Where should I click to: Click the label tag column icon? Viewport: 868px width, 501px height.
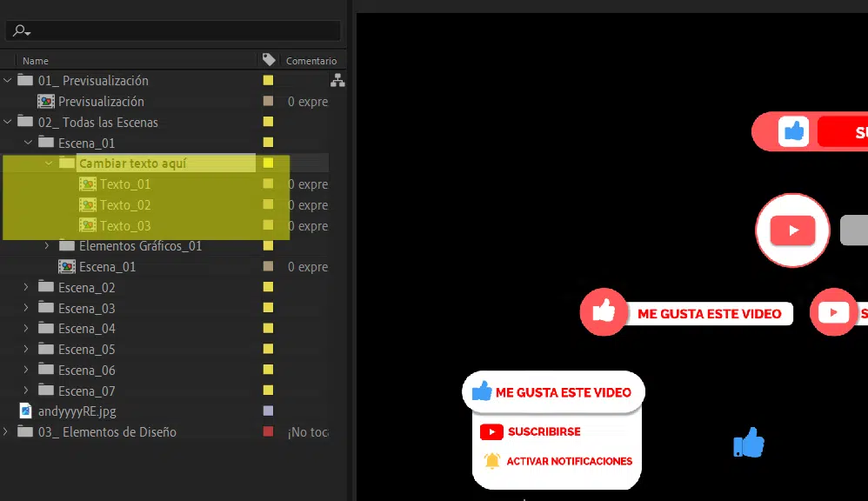(269, 60)
